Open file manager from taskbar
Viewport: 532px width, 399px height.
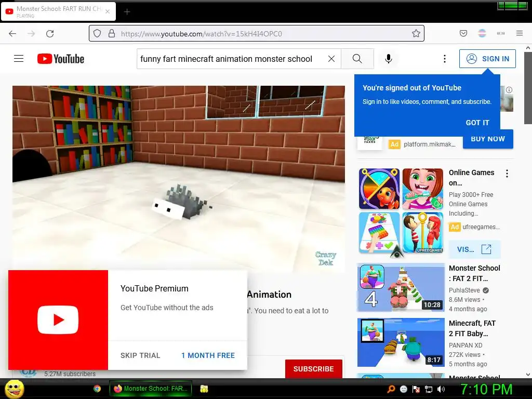204,389
